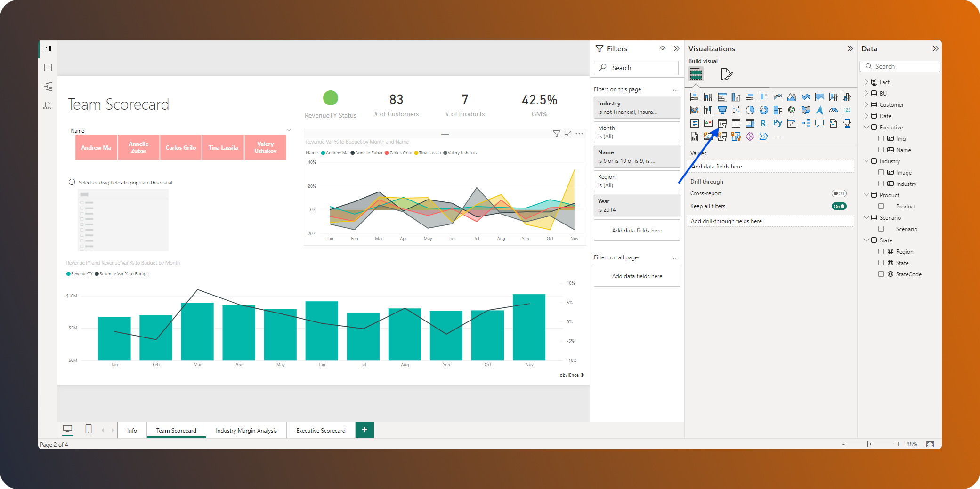This screenshot has width=980, height=489.
Task: Switch to the Model view in left sidebar
Action: pos(48,86)
